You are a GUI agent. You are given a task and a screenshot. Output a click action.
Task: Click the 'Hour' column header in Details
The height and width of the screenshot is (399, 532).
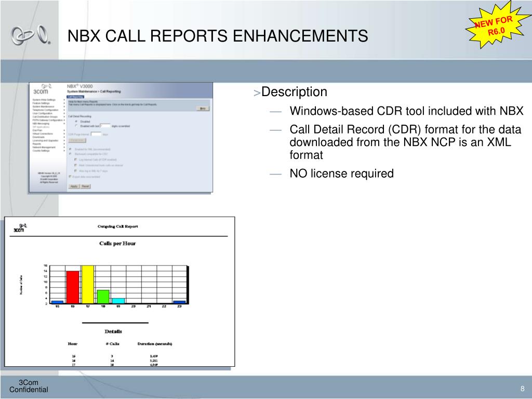(73, 344)
